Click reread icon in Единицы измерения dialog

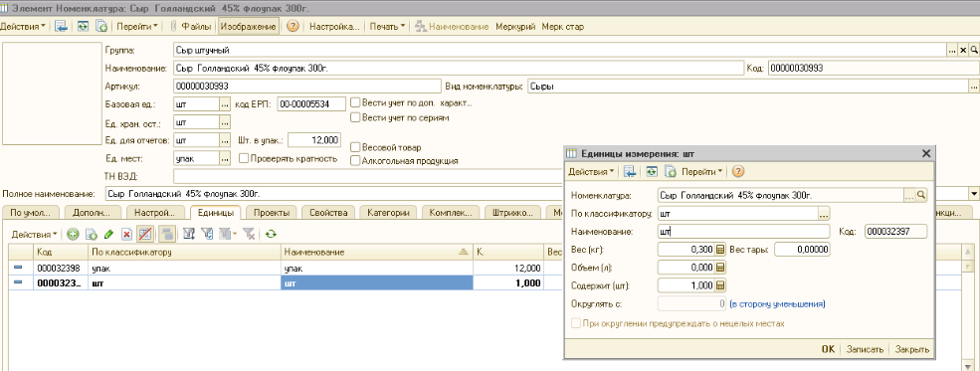point(652,171)
